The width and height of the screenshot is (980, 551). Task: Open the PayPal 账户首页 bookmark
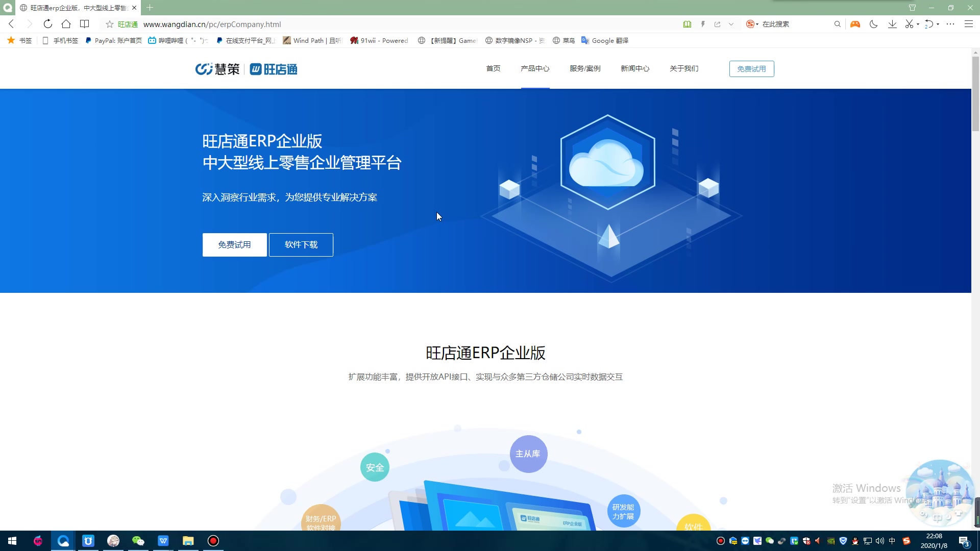113,40
